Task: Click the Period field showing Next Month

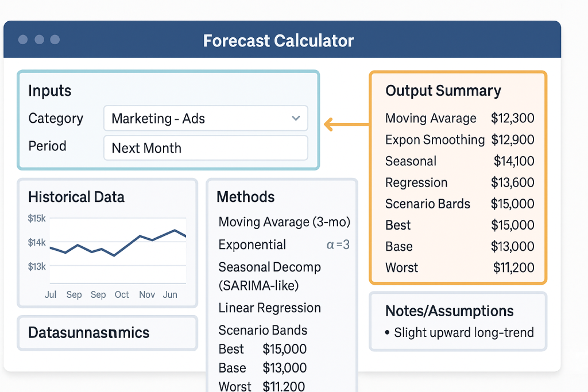Action: [x=206, y=148]
